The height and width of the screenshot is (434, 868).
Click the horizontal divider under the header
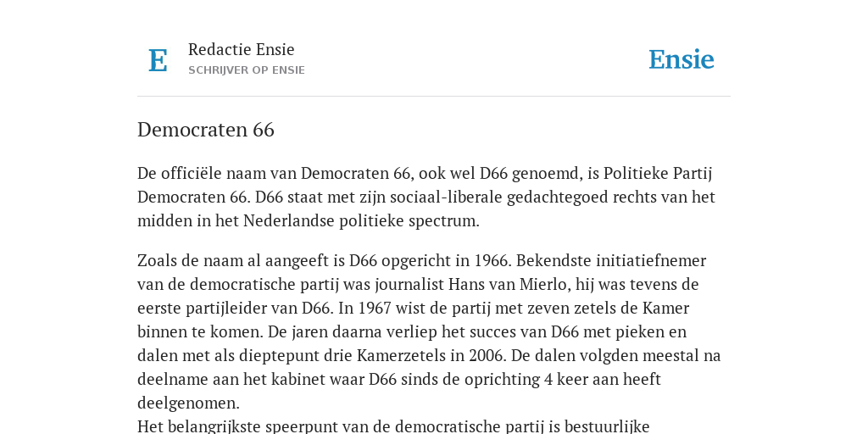pyautogui.click(x=434, y=97)
